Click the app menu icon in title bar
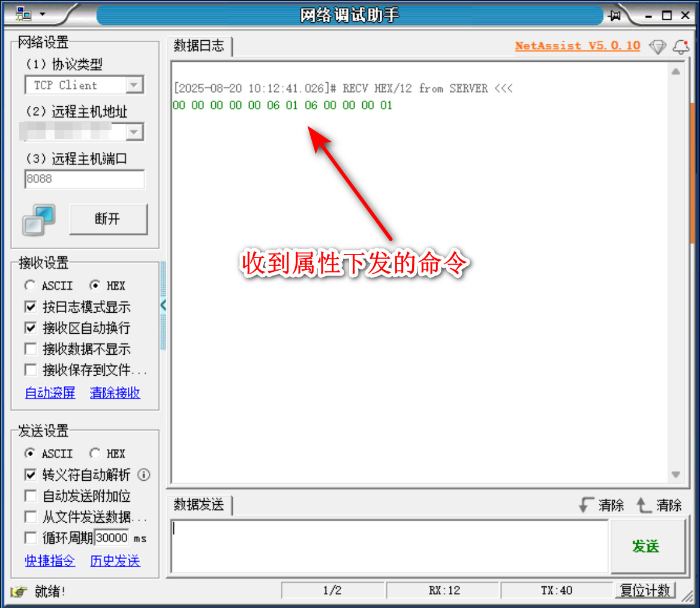Image resolution: width=700 pixels, height=608 pixels. 23,14
